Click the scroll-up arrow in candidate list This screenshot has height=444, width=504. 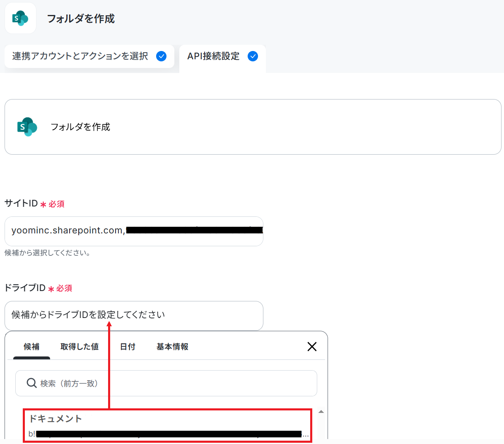[321, 412]
